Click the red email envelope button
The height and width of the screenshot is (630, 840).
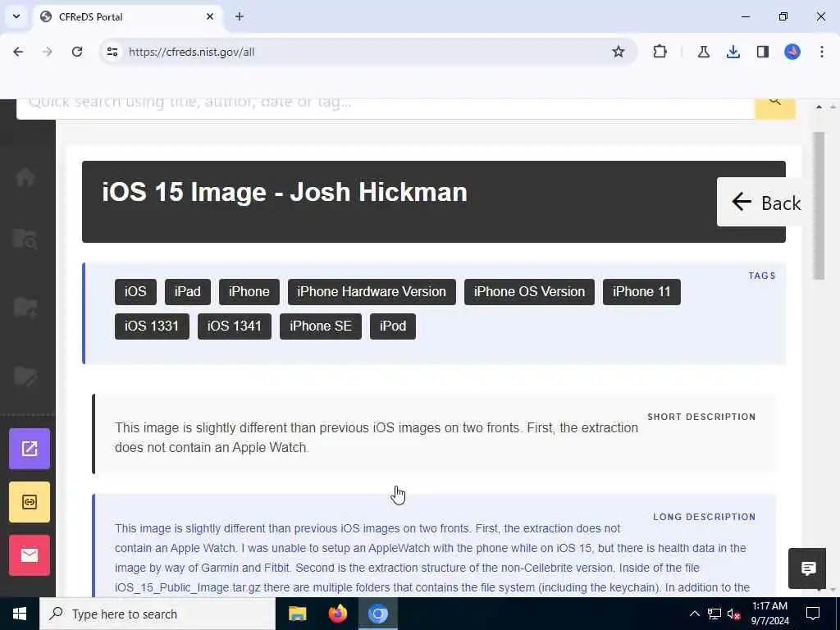(x=30, y=555)
